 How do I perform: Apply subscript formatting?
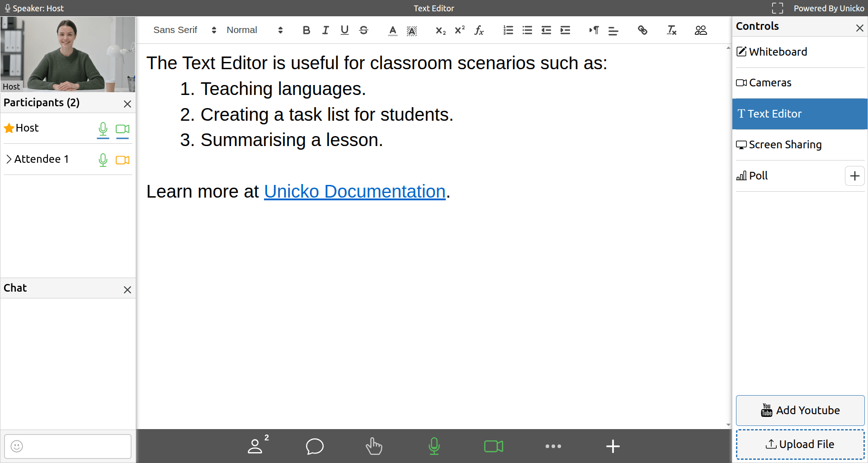[x=440, y=30]
